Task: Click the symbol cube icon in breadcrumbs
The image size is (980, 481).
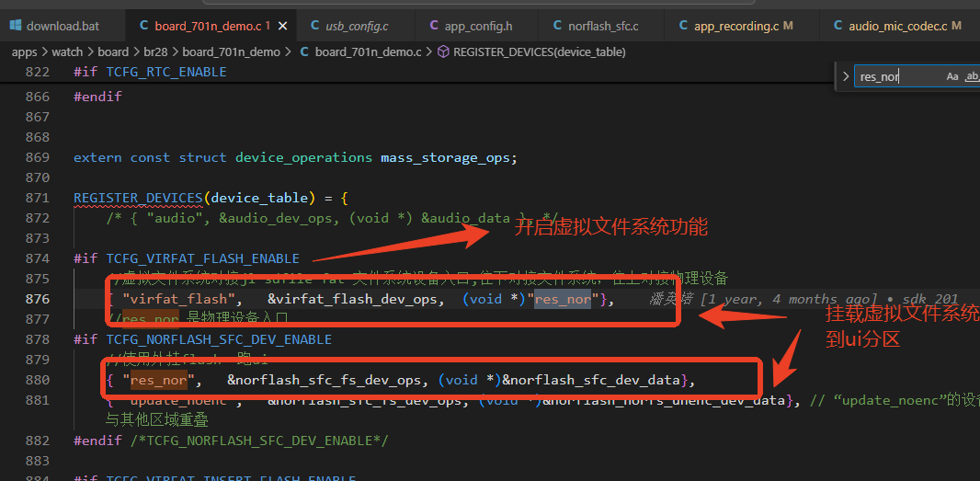Action: coord(442,52)
